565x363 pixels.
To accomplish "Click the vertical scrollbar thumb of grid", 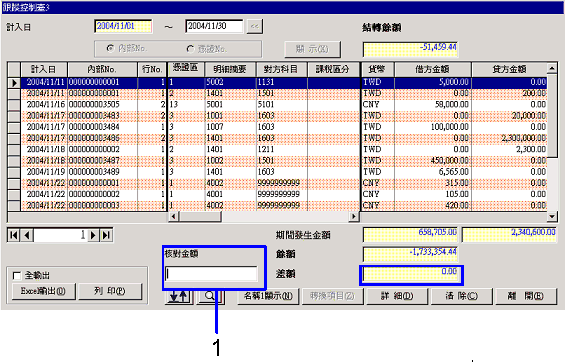I will click(552, 115).
